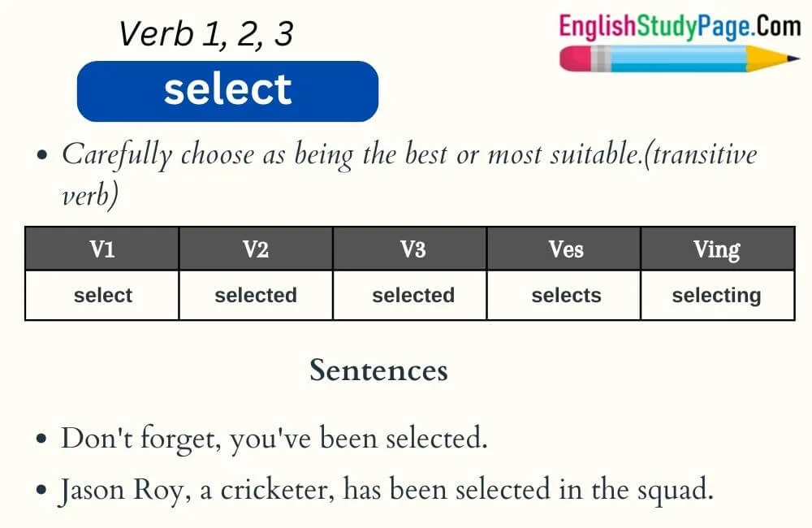Screen dimensions: 812x528
Task: Click the Verb 1, 2, 3 title
Action: click(206, 34)
